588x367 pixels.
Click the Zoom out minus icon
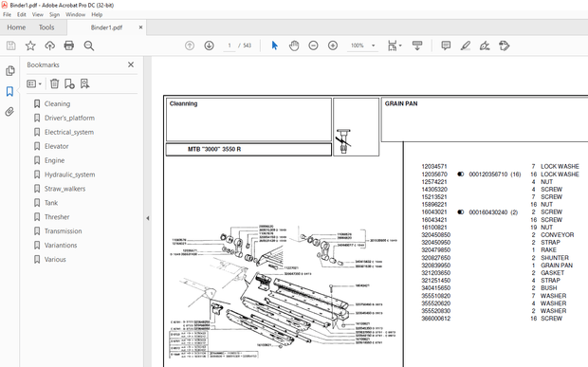(x=313, y=46)
